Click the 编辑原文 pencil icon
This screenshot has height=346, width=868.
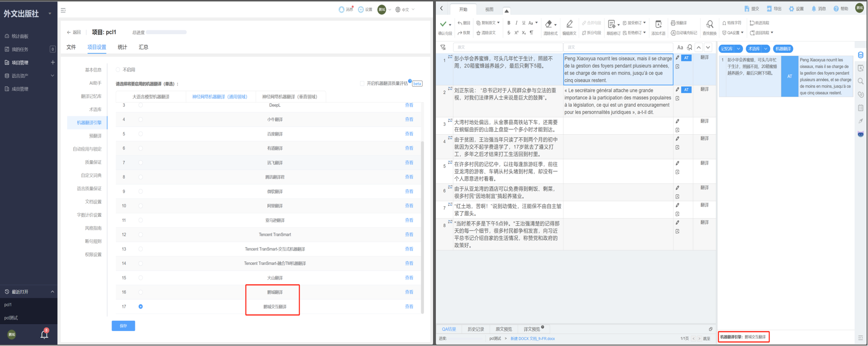pos(569,24)
